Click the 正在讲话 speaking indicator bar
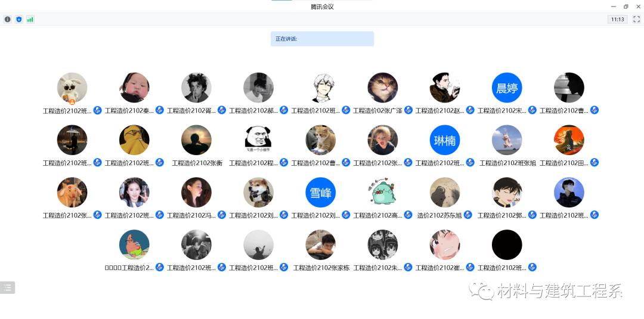This screenshot has height=319, width=644. pos(323,39)
